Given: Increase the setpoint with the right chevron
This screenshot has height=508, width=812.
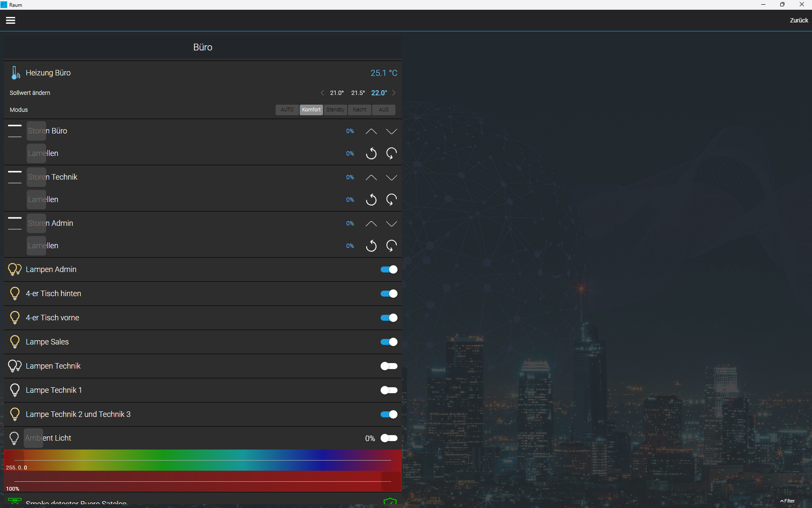Looking at the screenshot, I should coord(394,93).
